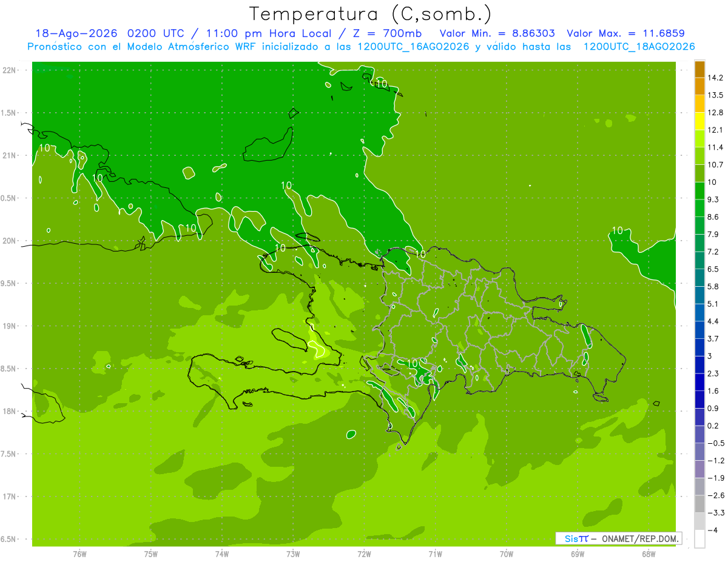Pick the purple swatch between -1.2 and -1.9
Image resolution: width=728 pixels, height=562 pixels.
pyautogui.click(x=699, y=469)
